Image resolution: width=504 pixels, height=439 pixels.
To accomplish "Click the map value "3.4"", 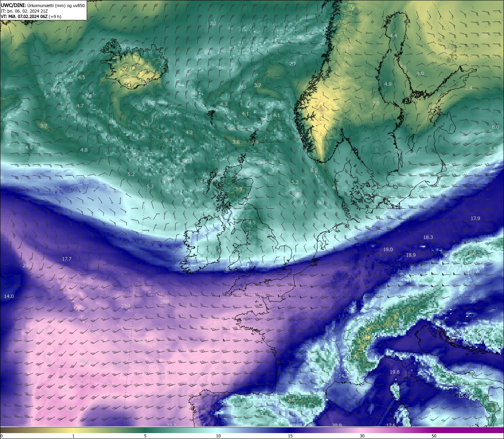I will (x=469, y=88).
